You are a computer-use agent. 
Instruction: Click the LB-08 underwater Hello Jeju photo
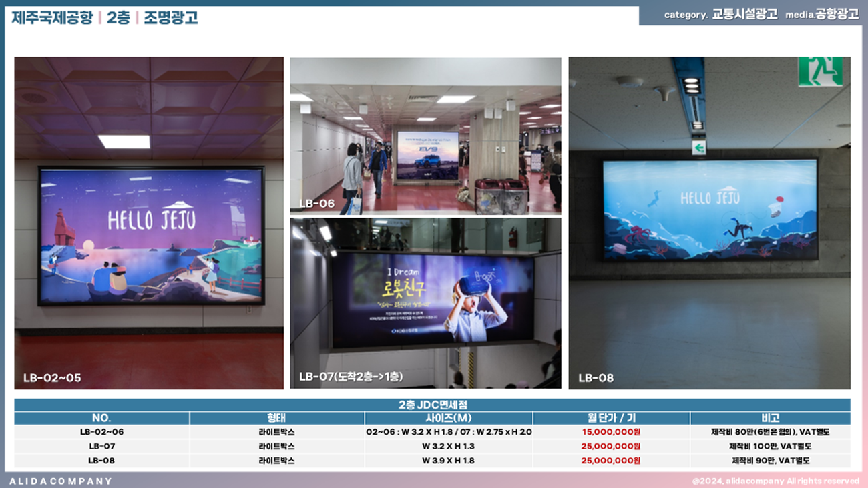[709, 222]
